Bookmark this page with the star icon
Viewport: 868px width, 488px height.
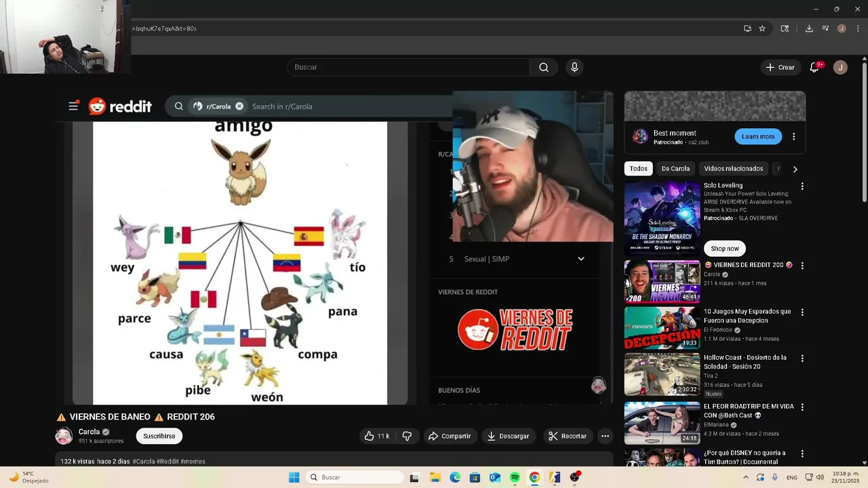[762, 28]
